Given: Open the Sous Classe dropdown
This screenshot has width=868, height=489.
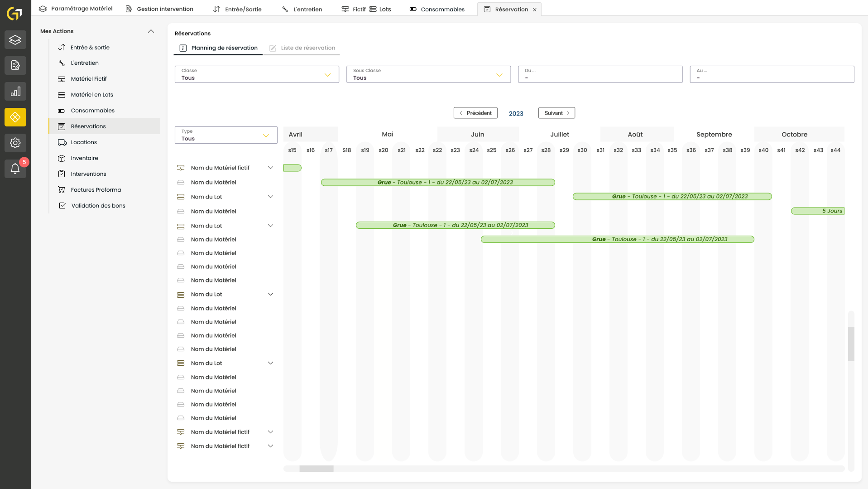Looking at the screenshot, I should 428,74.
